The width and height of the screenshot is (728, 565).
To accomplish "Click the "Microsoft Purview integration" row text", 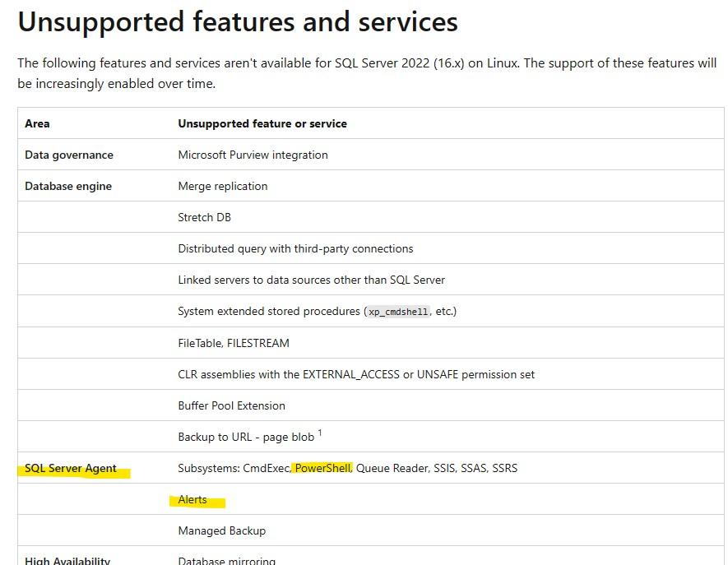I will 253,155.
